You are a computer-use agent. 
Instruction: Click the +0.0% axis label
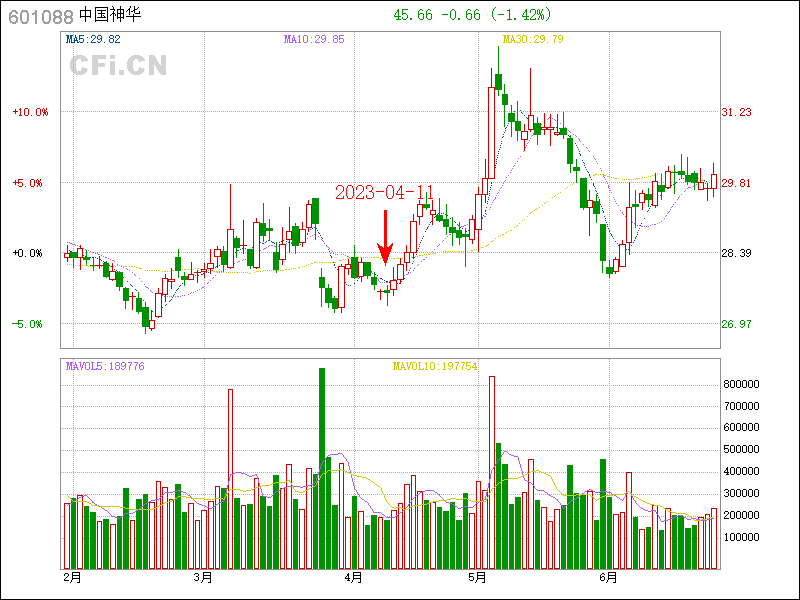click(28, 253)
